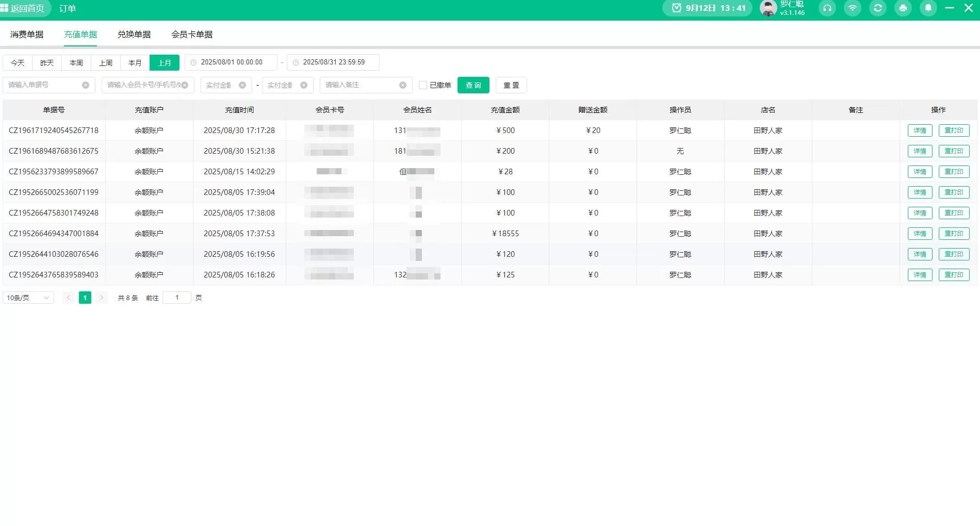Return to home page via grid icon
Image resolution: width=980 pixels, height=526 pixels.
click(x=5, y=8)
